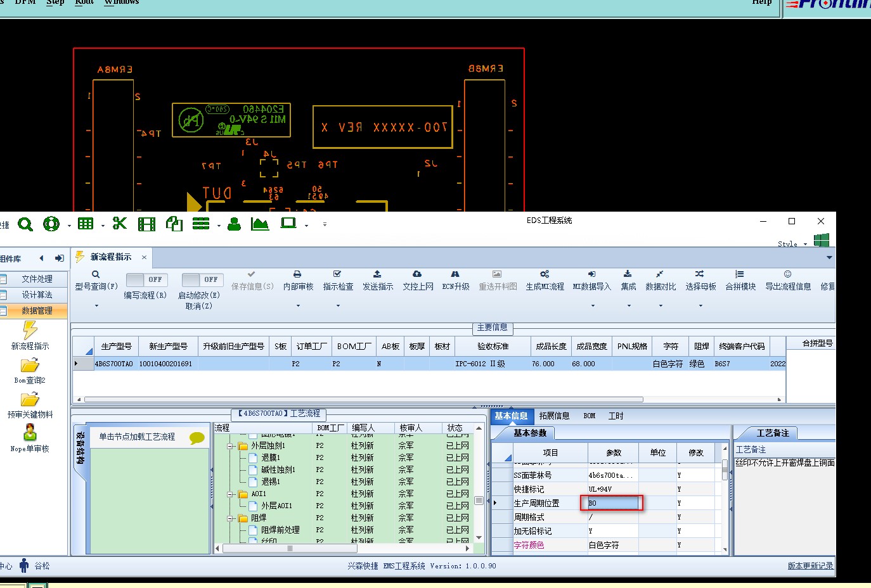Click 选择母板 shuffle icon button

700,281
